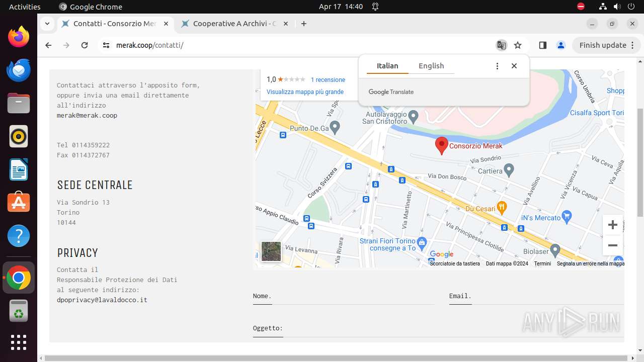Open volume control in top bar

click(617, 7)
